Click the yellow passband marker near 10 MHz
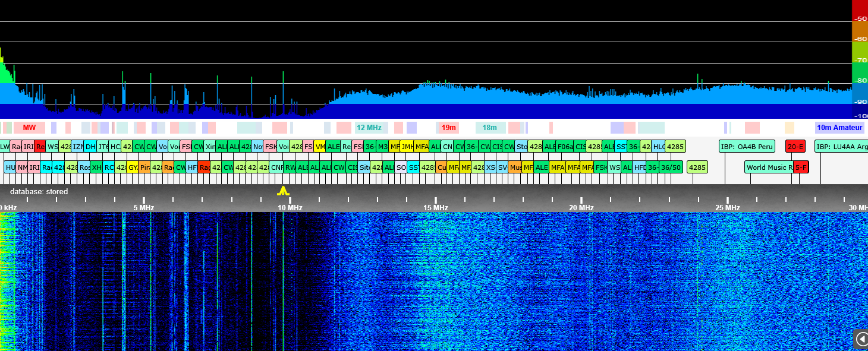Screen dimensions: 868x351 [283, 191]
